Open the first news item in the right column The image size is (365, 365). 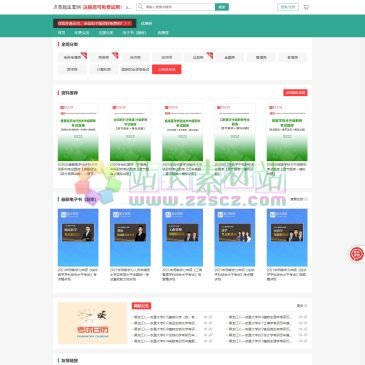click(260, 317)
